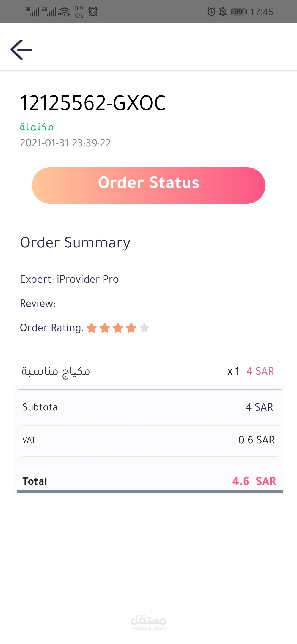
Task: Tap the green completed status label
Action: [37, 127]
